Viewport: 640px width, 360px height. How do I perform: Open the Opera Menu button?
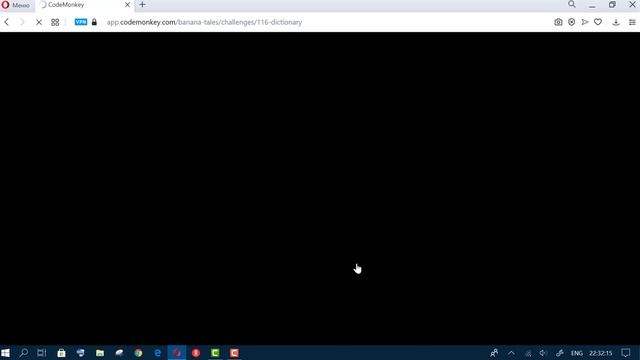(x=16, y=5)
